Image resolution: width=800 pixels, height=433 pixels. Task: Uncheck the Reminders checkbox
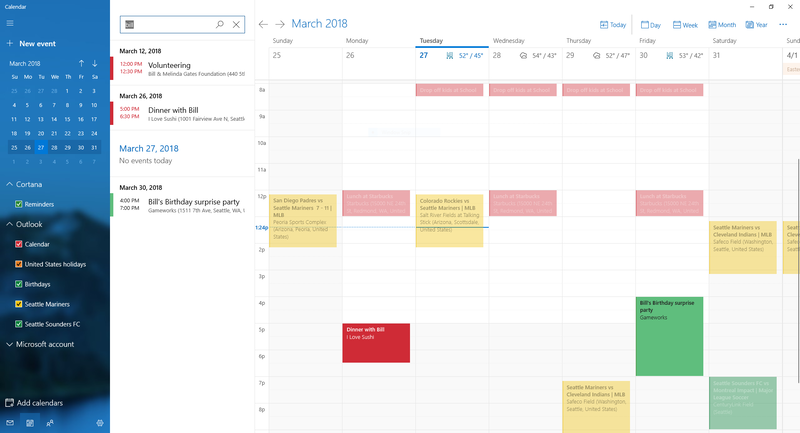pyautogui.click(x=19, y=204)
